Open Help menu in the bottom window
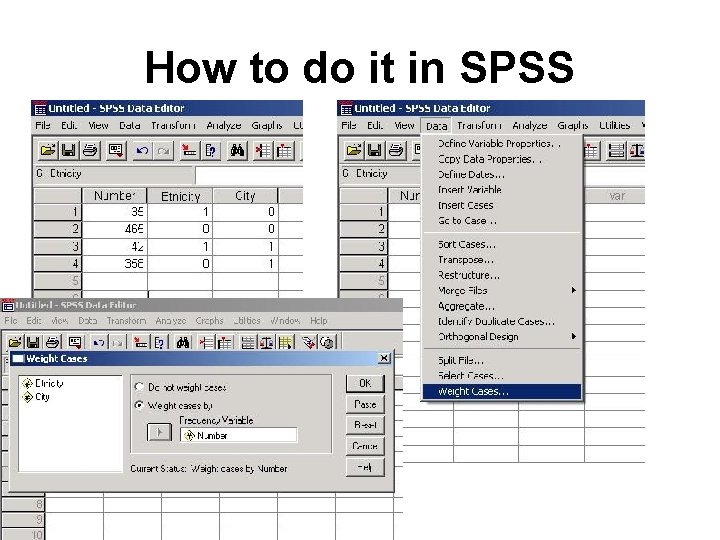The width and height of the screenshot is (720, 540). coord(319,321)
